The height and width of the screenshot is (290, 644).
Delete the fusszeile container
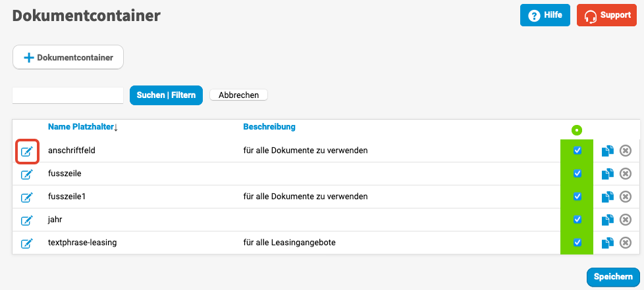pos(626,174)
